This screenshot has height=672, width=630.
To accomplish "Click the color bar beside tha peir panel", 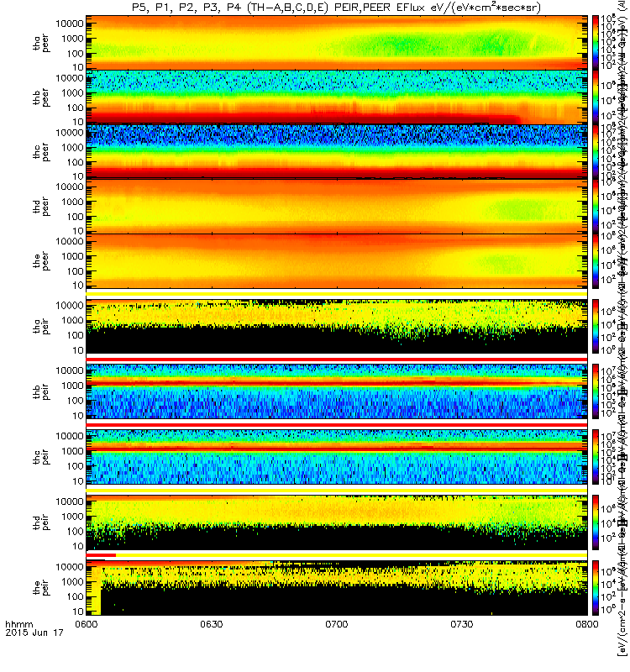I will 596,327.
